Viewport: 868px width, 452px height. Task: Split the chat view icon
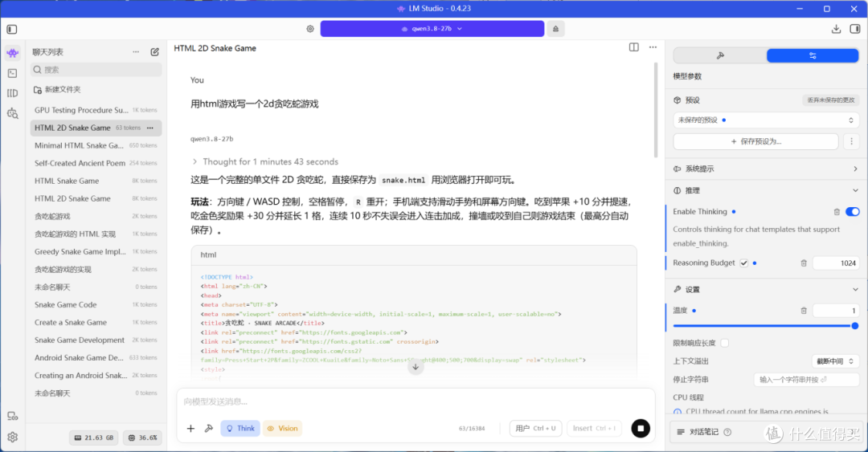[x=634, y=47]
